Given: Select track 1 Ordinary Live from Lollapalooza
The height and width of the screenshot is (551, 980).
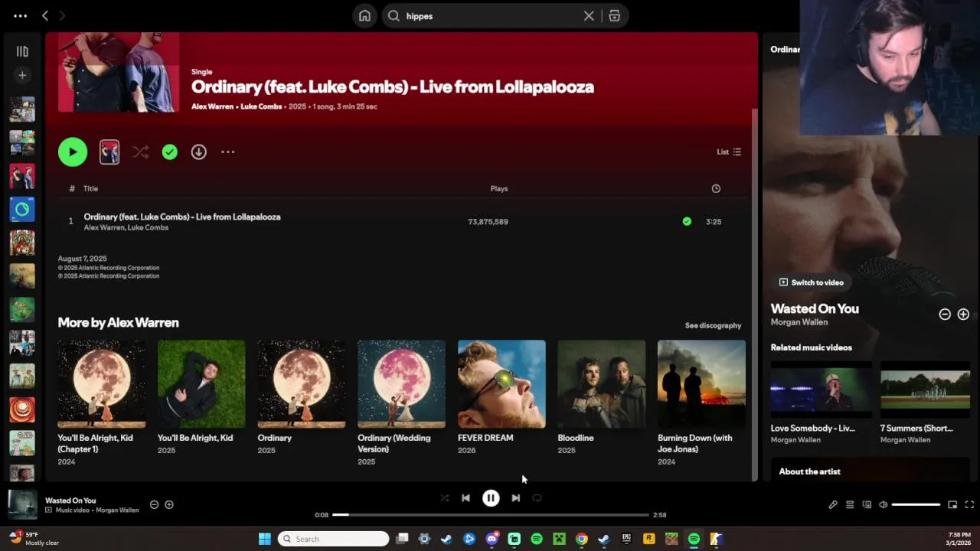Looking at the screenshot, I should [401, 221].
